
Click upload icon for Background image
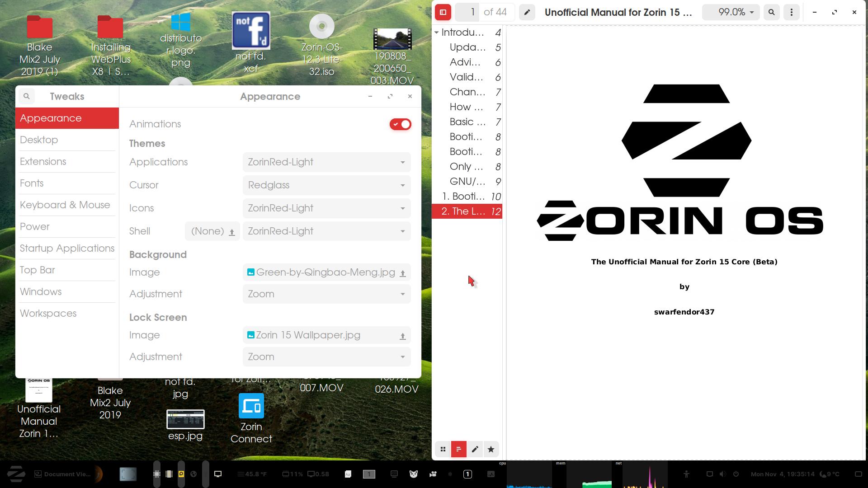click(x=402, y=273)
